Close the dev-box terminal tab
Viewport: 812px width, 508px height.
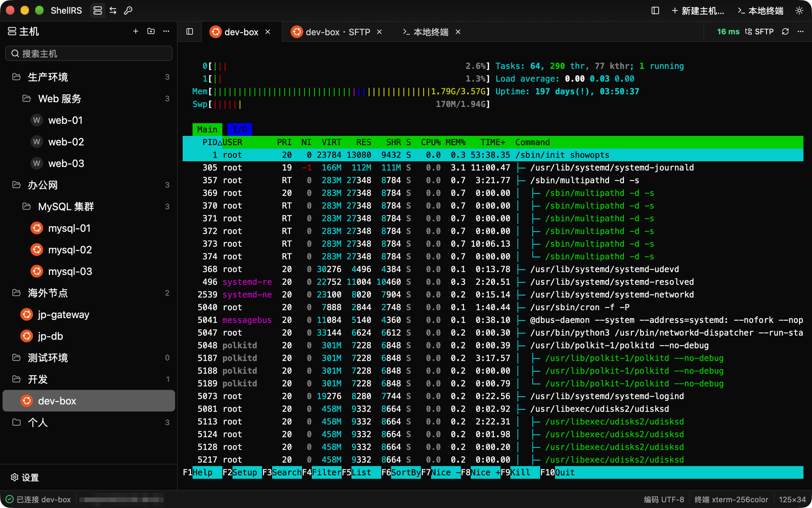coord(268,32)
